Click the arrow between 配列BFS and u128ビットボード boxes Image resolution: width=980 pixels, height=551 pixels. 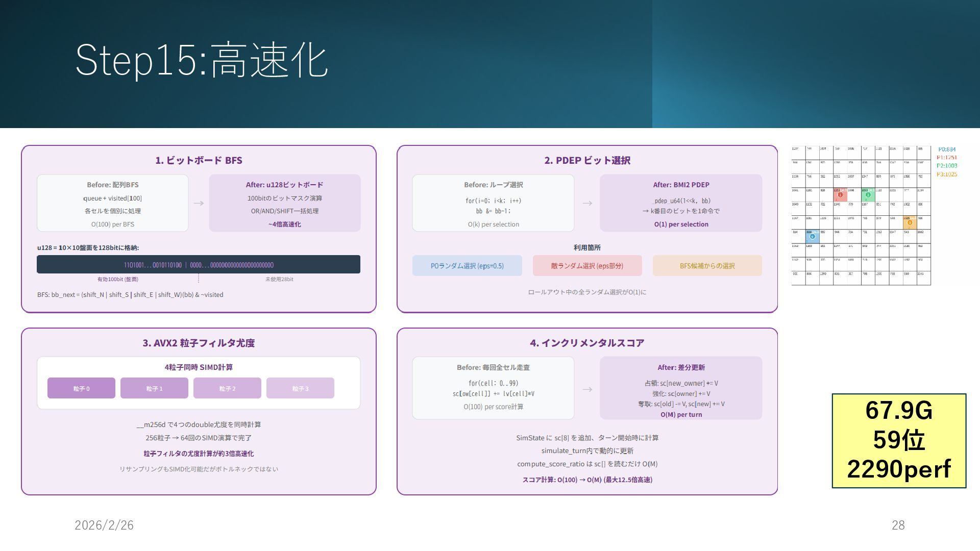(x=199, y=203)
